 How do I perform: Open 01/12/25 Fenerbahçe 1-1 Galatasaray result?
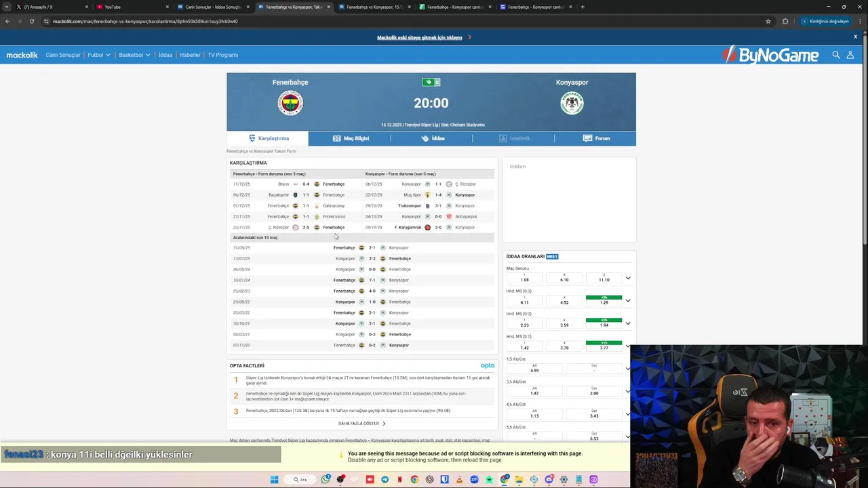[x=296, y=205]
